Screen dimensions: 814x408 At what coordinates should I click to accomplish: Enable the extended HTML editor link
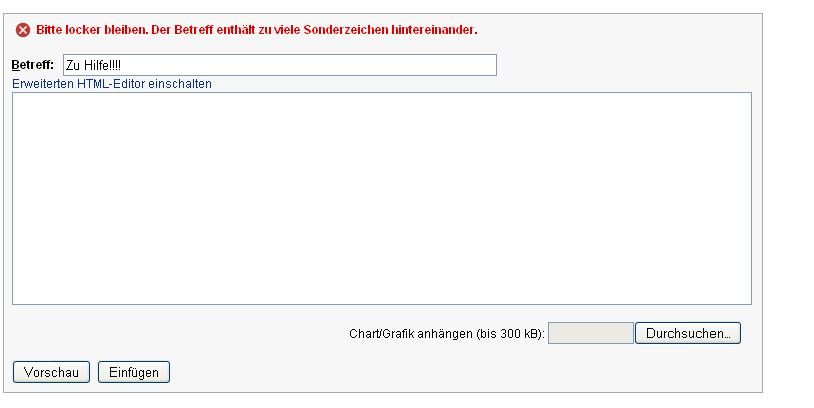(x=112, y=84)
